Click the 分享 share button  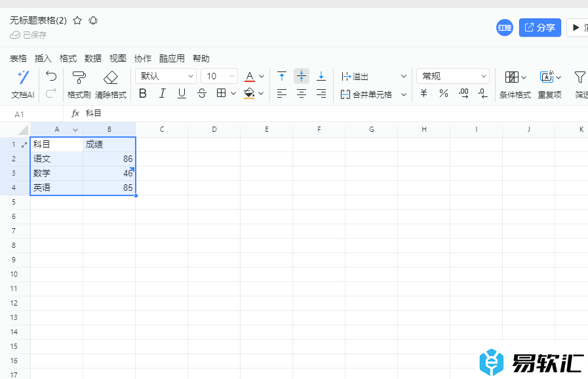pos(540,28)
